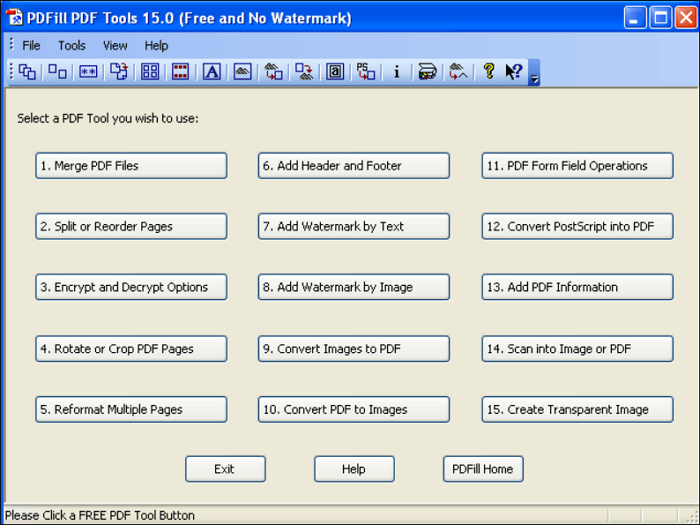This screenshot has width=700, height=525.
Task: Open the View menu
Action: pyautogui.click(x=115, y=46)
